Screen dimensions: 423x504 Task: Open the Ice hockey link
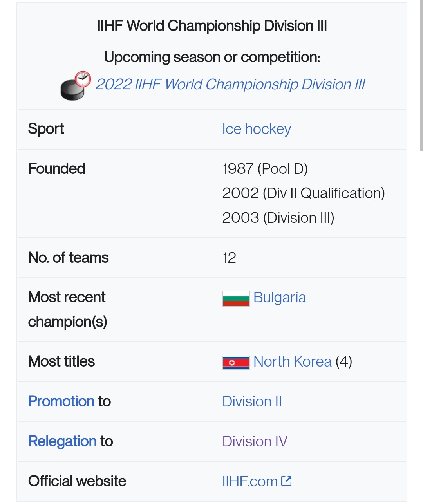pos(257,129)
